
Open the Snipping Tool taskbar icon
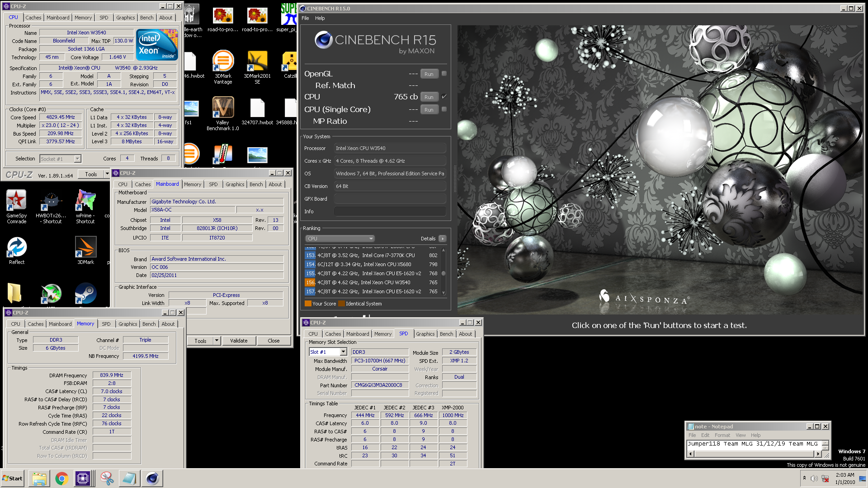(107, 479)
